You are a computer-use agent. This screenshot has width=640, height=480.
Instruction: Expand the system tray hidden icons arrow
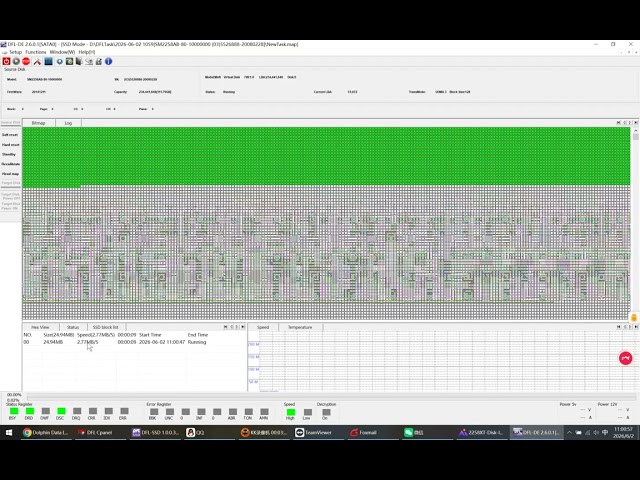[x=569, y=433]
